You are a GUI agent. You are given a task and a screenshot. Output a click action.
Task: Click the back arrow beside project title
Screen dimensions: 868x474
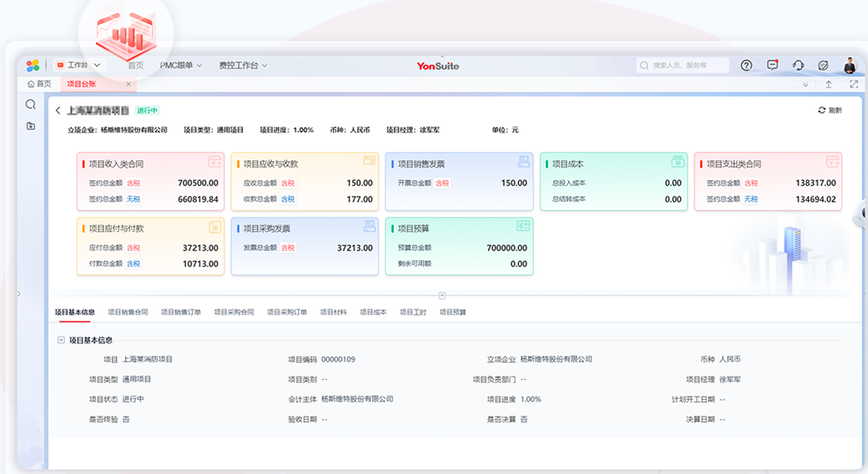pyautogui.click(x=58, y=111)
